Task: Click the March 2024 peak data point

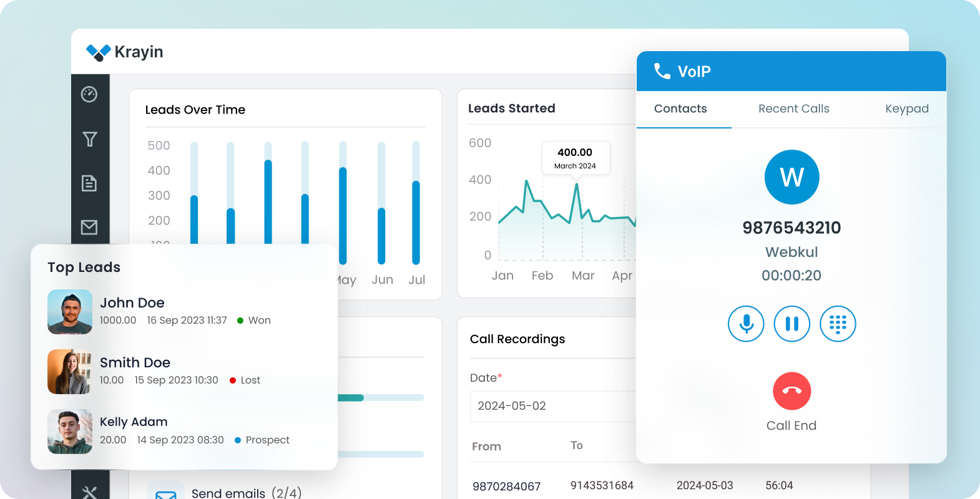Action: (x=577, y=184)
